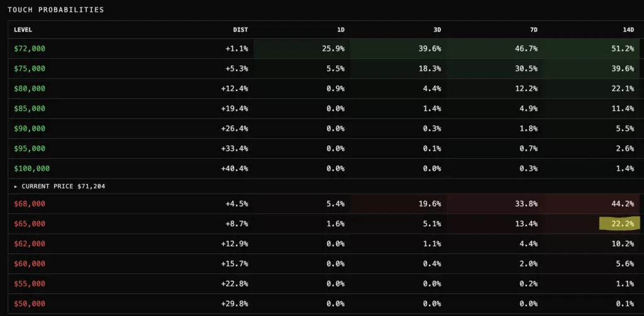Sort by the DIST column header

pos(240,30)
